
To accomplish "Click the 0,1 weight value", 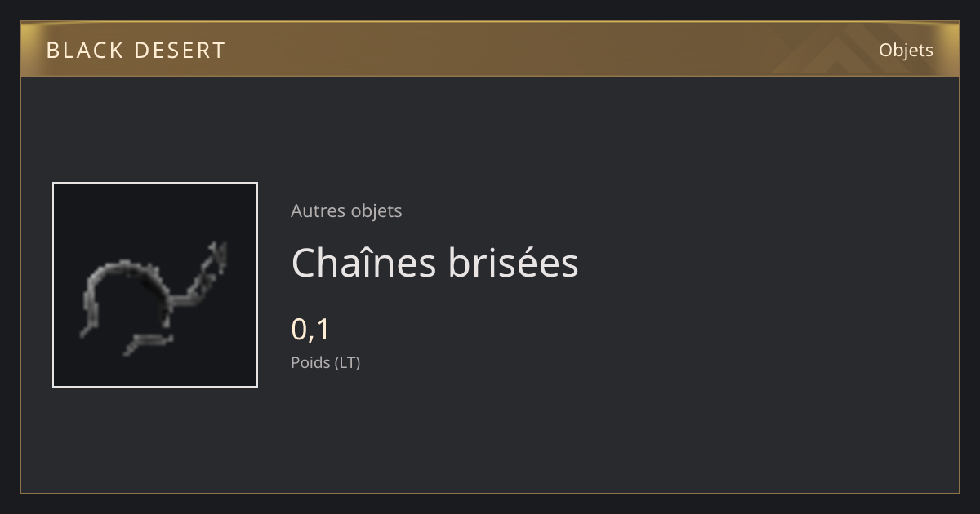I will 310,330.
